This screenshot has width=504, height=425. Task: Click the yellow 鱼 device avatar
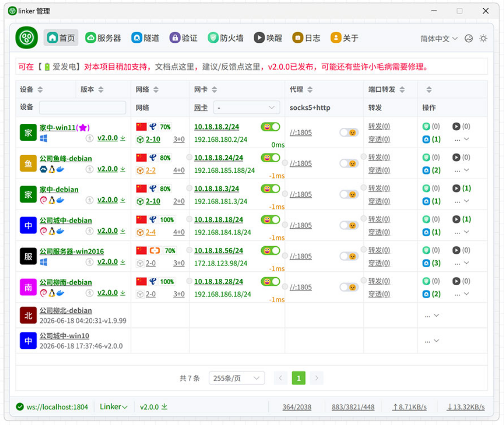pyautogui.click(x=28, y=163)
